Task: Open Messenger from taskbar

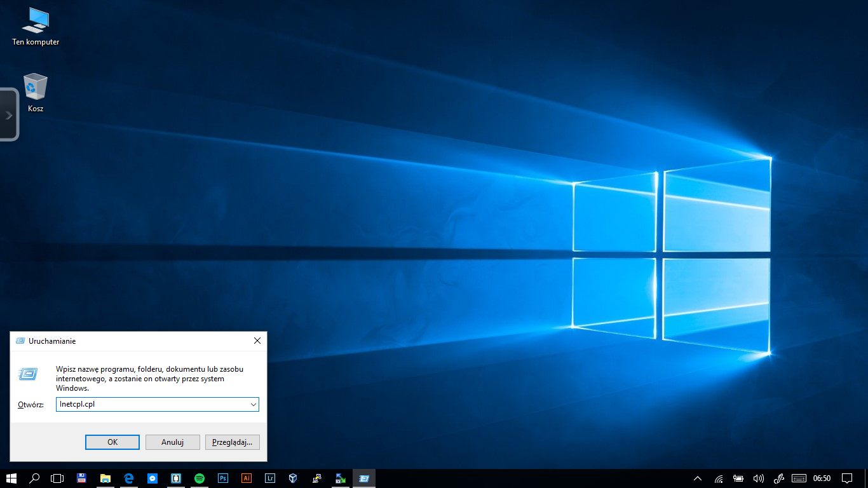Action: [153, 478]
